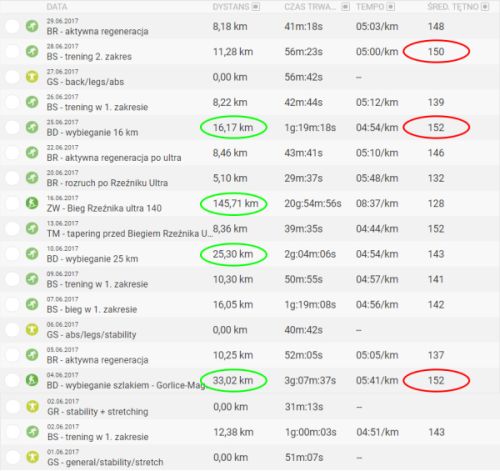The height and width of the screenshot is (471, 500).
Task: Click trail icon for 04.06.2017 Gorlice run
Action: tap(32, 380)
